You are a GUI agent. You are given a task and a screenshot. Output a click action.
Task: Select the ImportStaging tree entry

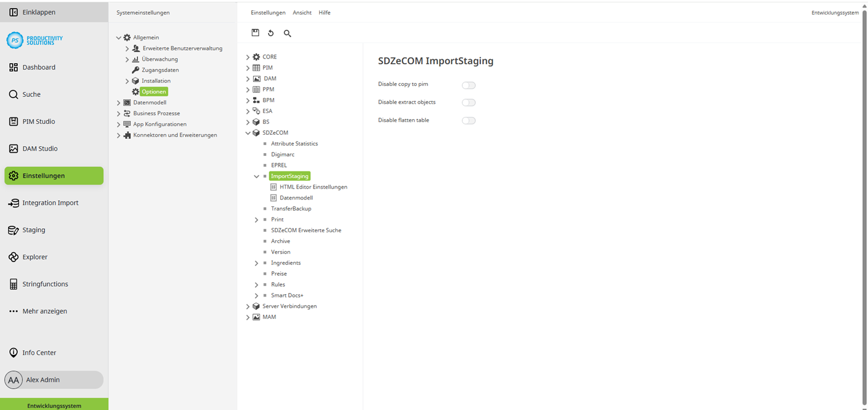289,176
